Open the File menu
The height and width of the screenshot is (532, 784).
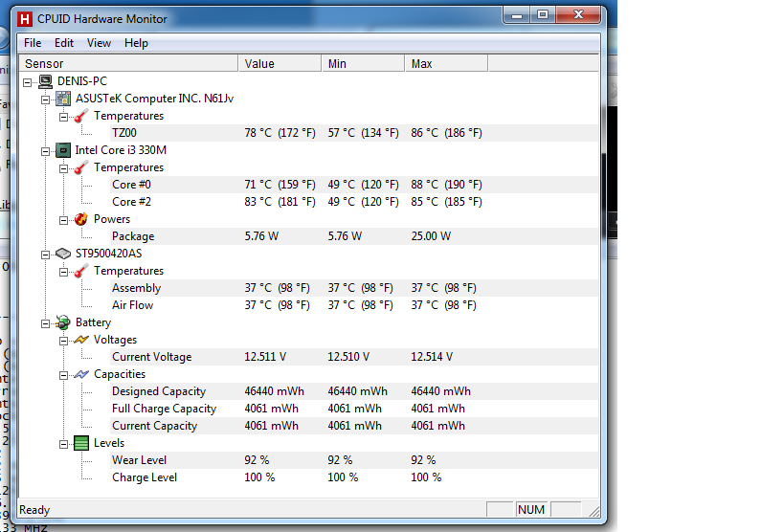33,43
